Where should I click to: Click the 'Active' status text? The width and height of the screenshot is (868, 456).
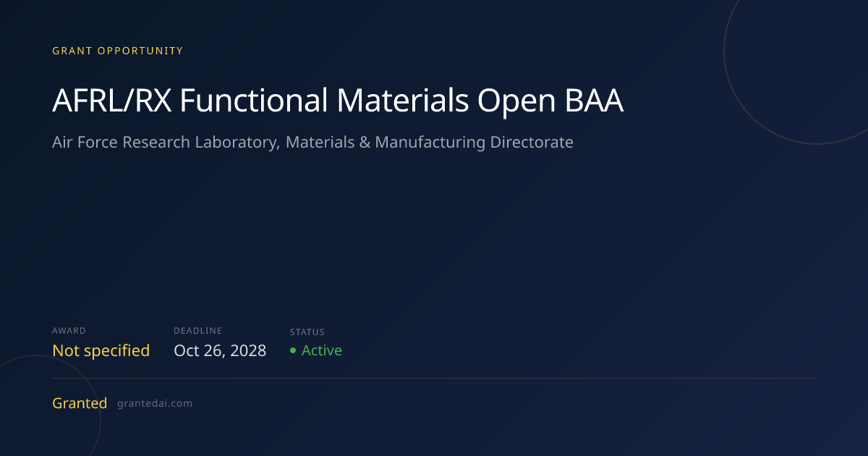(322, 351)
